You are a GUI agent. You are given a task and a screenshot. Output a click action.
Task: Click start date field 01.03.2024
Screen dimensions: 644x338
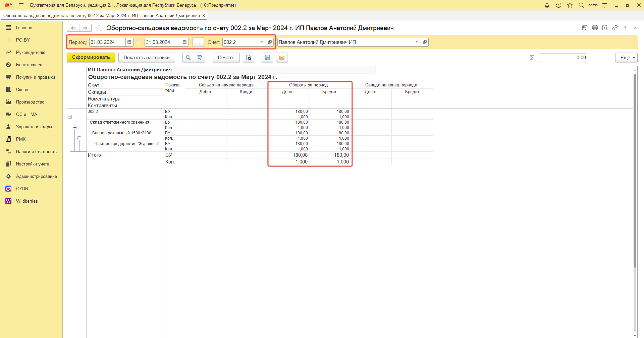tap(107, 42)
